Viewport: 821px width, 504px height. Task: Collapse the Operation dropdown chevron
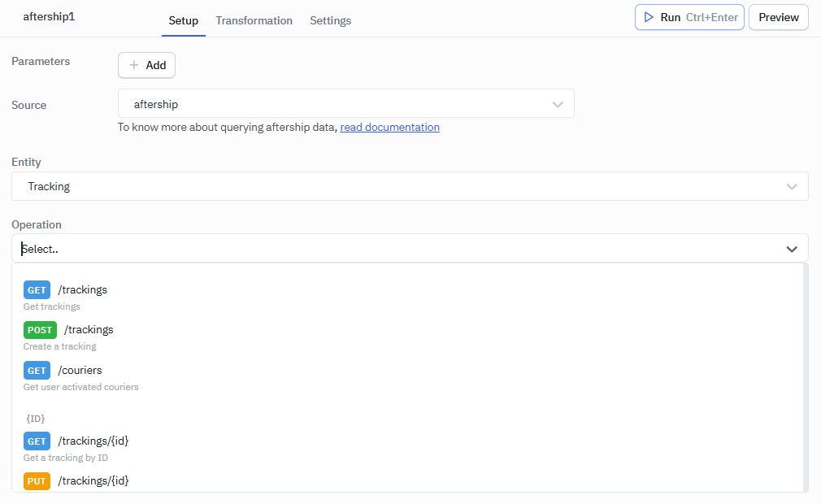click(792, 249)
